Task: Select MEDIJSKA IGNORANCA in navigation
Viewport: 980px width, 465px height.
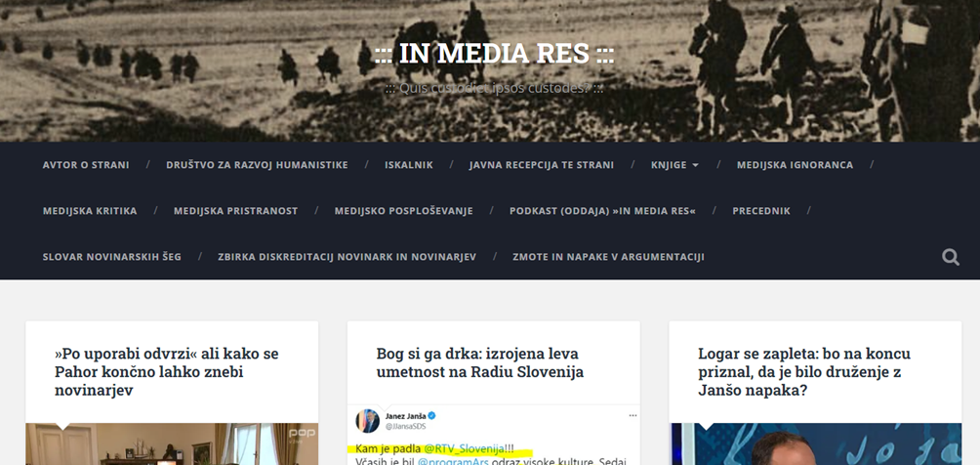Action: (x=795, y=165)
